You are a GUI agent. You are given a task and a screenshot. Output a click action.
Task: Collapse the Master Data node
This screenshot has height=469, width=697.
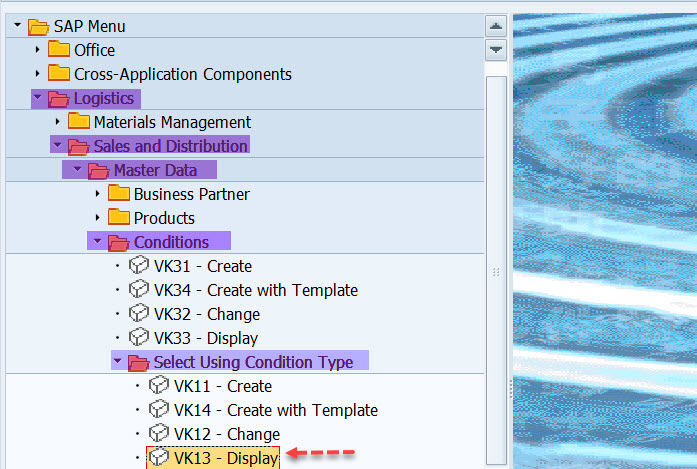click(78, 170)
